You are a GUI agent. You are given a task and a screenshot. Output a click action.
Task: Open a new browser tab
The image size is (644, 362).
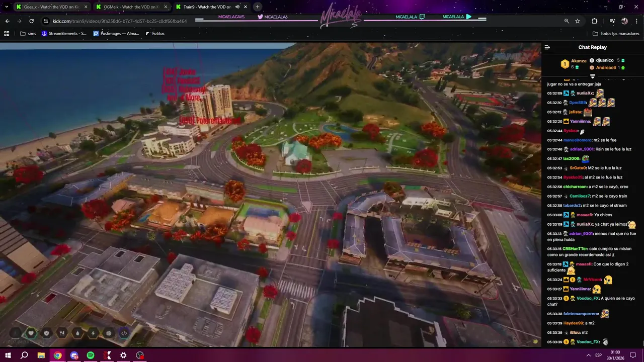(x=258, y=7)
